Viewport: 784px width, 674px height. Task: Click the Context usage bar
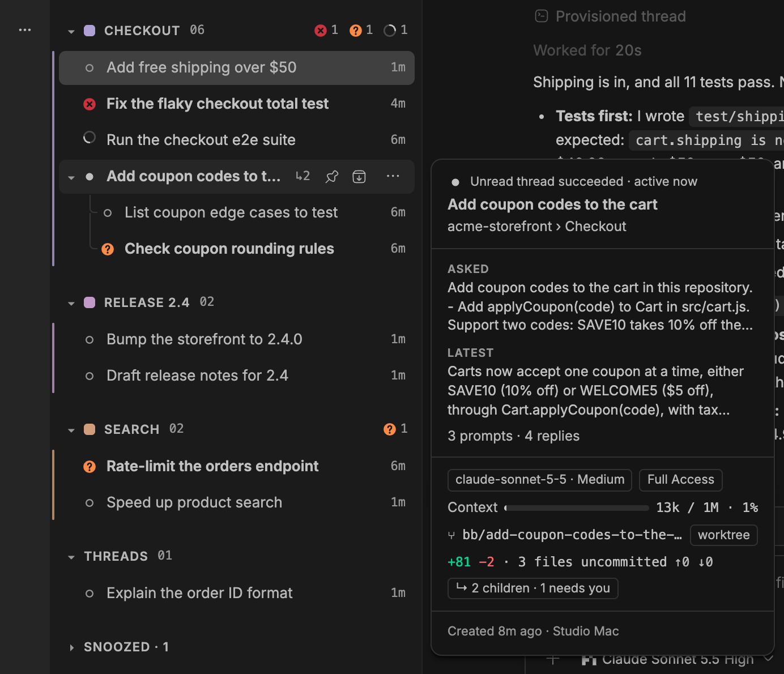[x=577, y=508]
